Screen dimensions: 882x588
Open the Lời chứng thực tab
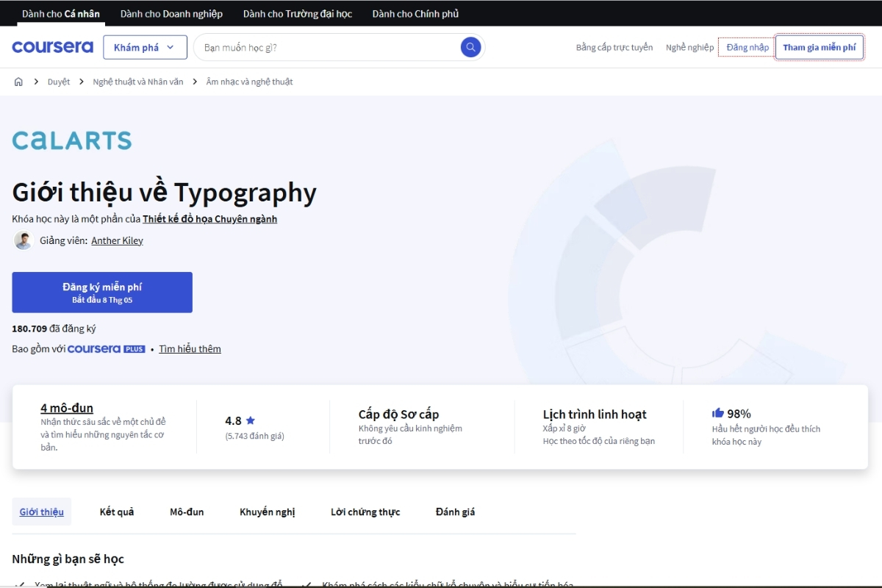pyautogui.click(x=365, y=512)
